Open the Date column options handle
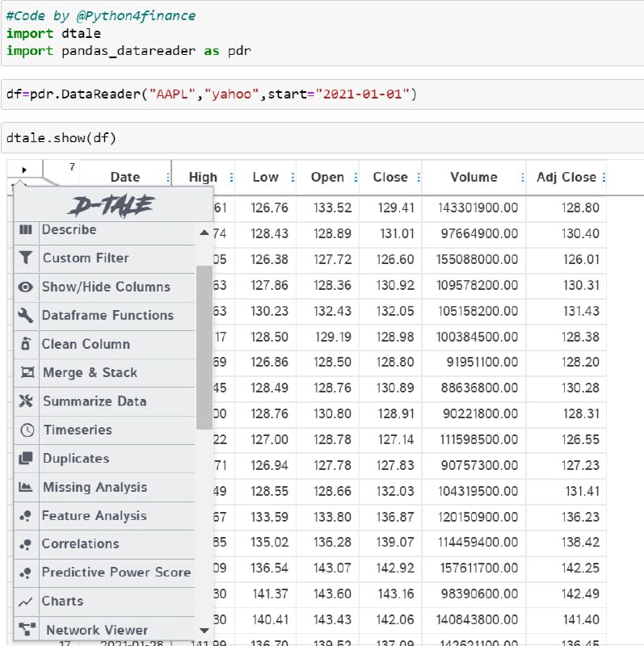 (x=168, y=178)
